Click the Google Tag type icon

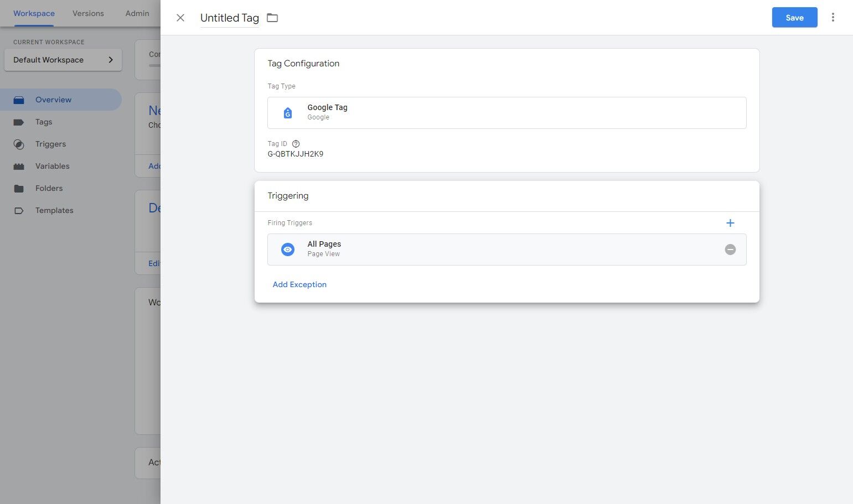(x=288, y=113)
